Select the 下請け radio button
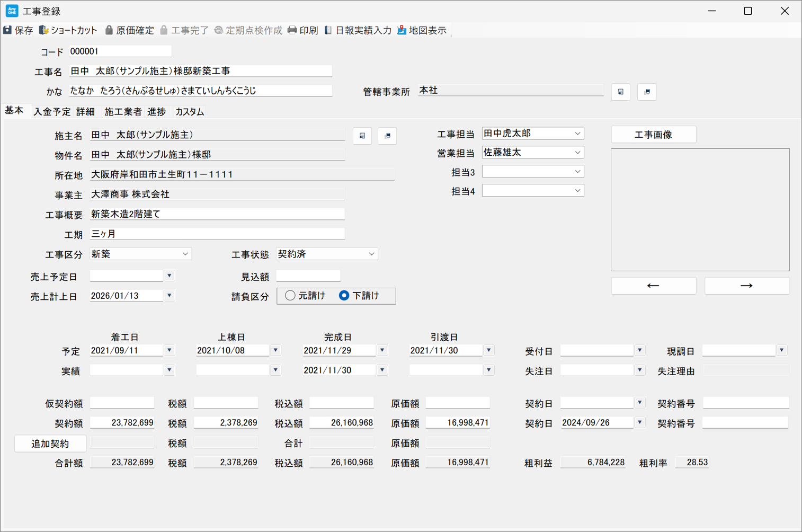The height and width of the screenshot is (532, 802). tap(344, 296)
